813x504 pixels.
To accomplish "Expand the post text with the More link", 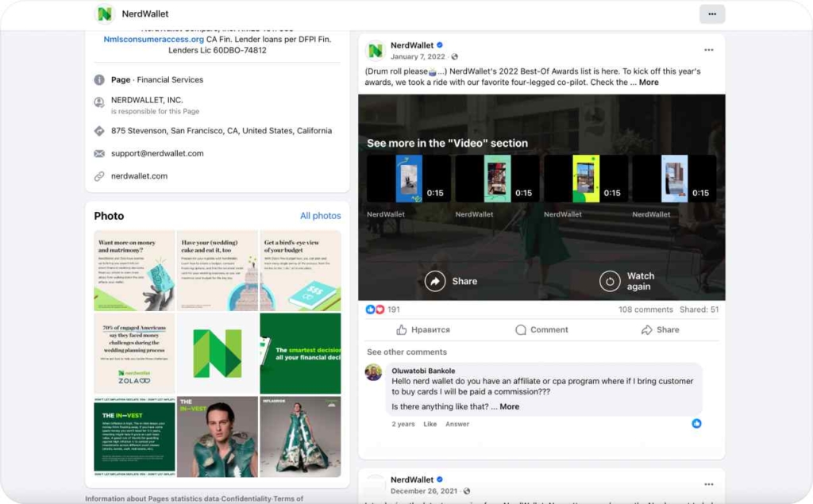I will [x=649, y=82].
